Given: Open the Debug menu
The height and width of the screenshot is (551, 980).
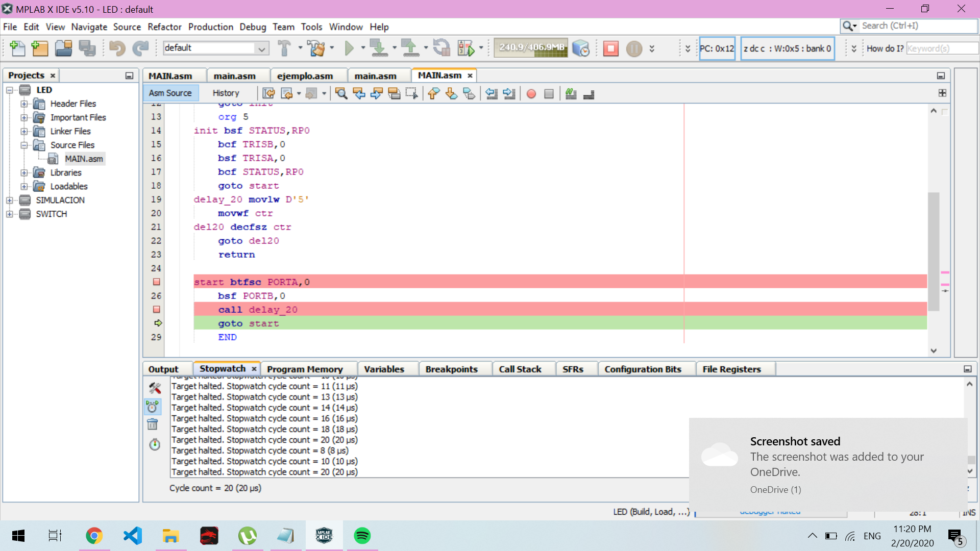Looking at the screenshot, I should (x=253, y=27).
